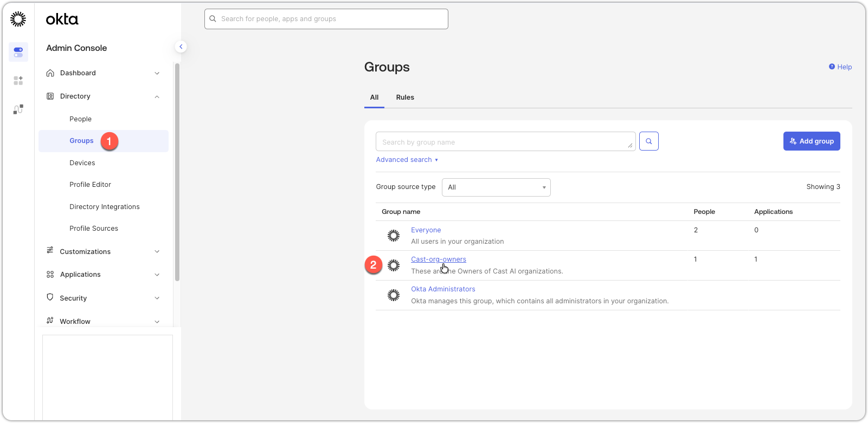Open the workflows icon in left rail
Viewport: 868px width, 423px height.
point(18,109)
